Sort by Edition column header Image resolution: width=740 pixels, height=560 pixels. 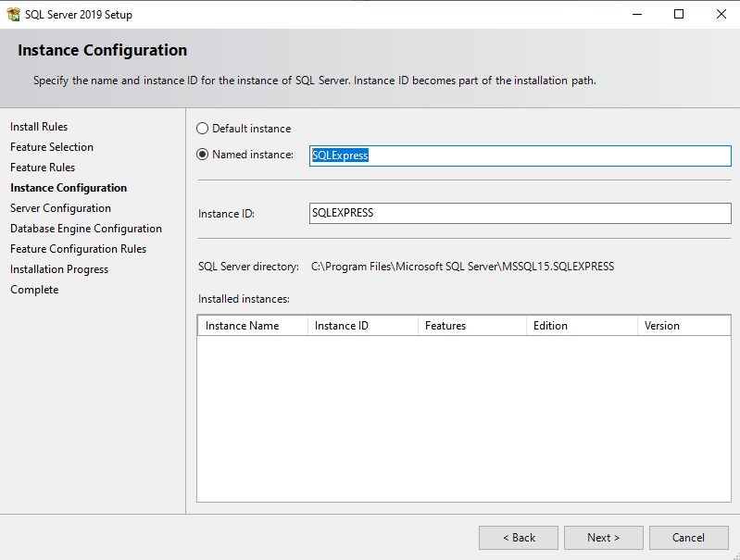[582, 326]
